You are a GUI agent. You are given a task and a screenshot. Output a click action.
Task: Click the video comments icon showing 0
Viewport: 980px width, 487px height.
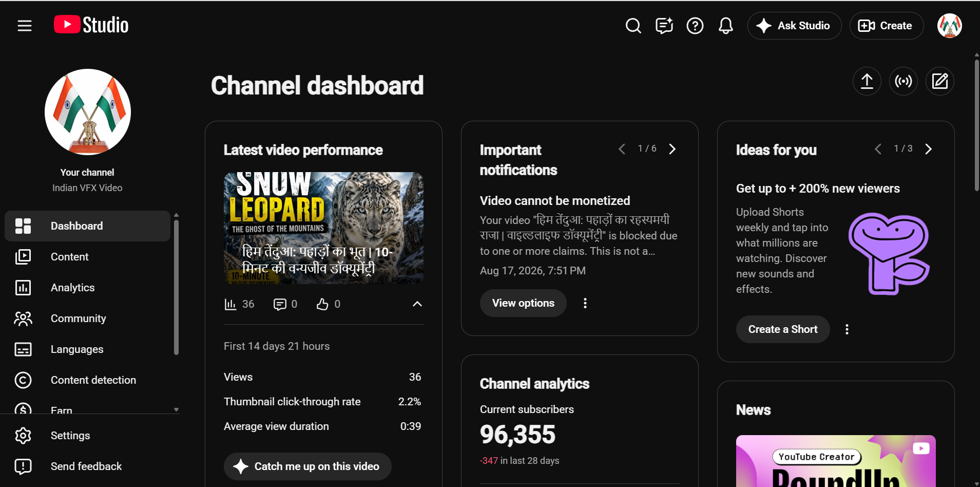click(280, 304)
